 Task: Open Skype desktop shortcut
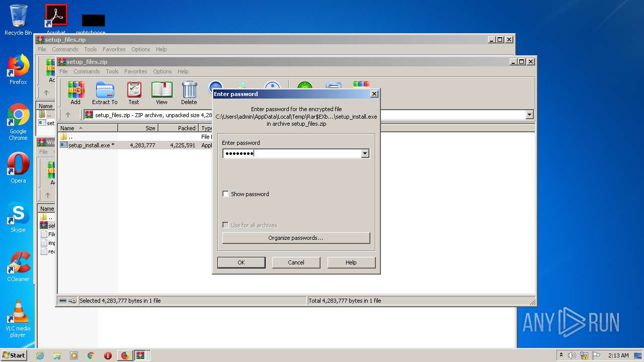click(18, 217)
